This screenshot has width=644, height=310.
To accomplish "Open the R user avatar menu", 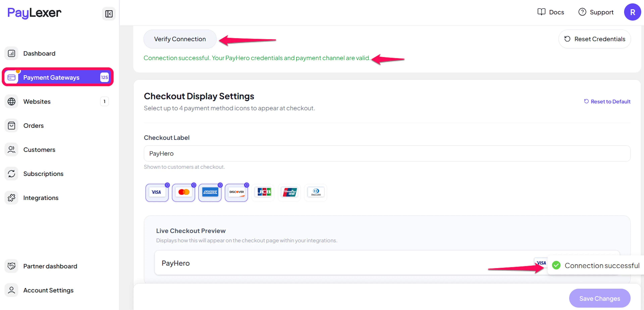I will click(x=632, y=12).
